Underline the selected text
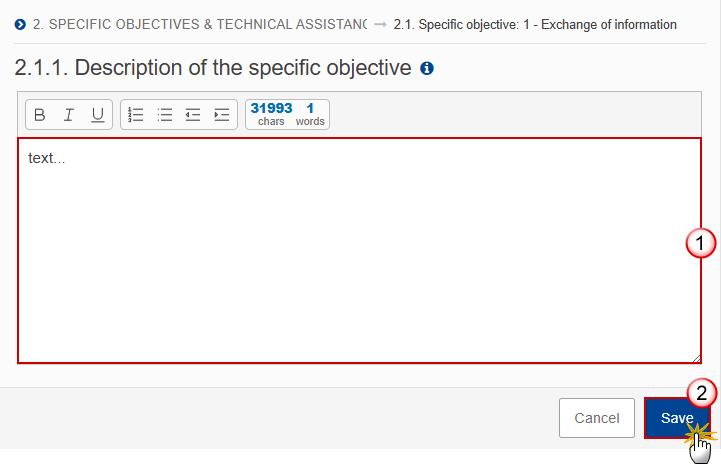 coord(97,115)
